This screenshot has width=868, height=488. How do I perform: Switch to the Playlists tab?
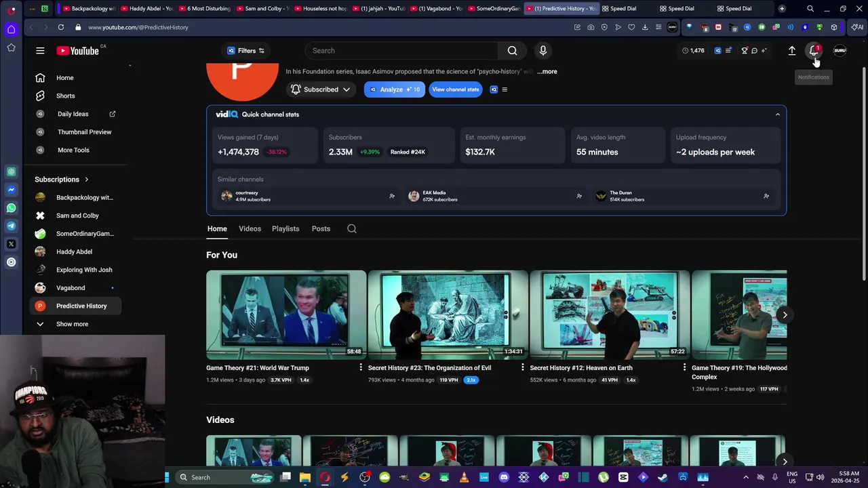coord(285,228)
